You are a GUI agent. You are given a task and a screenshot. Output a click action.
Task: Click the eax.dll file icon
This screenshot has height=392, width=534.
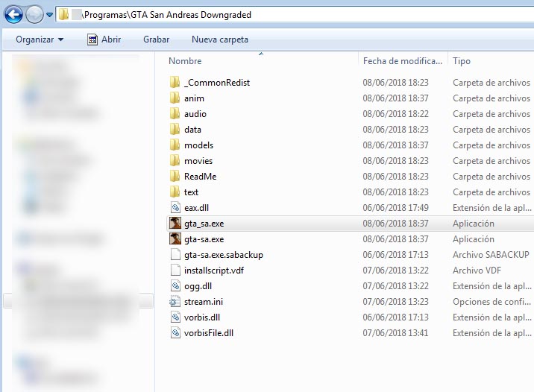click(175, 208)
